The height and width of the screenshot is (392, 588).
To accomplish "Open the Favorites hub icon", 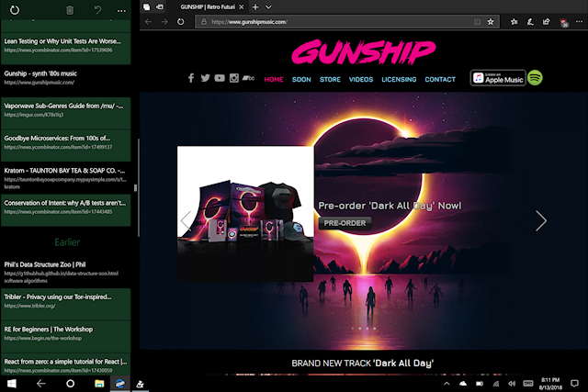I will (514, 22).
